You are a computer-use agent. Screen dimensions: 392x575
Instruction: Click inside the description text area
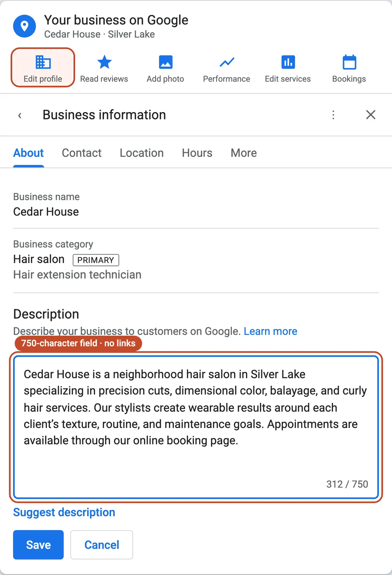196,427
